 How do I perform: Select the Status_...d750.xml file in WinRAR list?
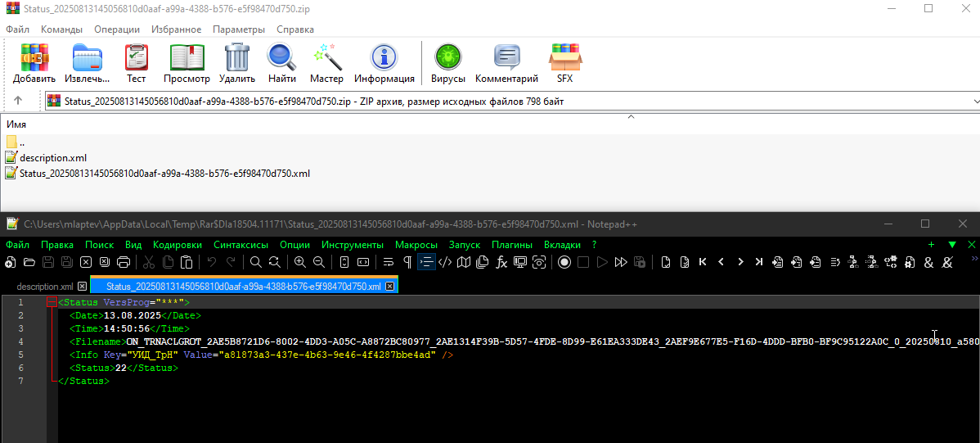pyautogui.click(x=165, y=174)
